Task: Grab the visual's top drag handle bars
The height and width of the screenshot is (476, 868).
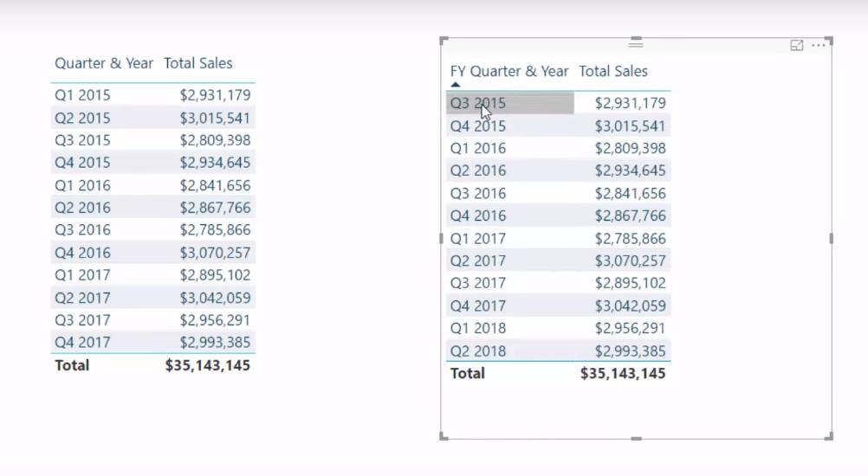Action: (636, 43)
